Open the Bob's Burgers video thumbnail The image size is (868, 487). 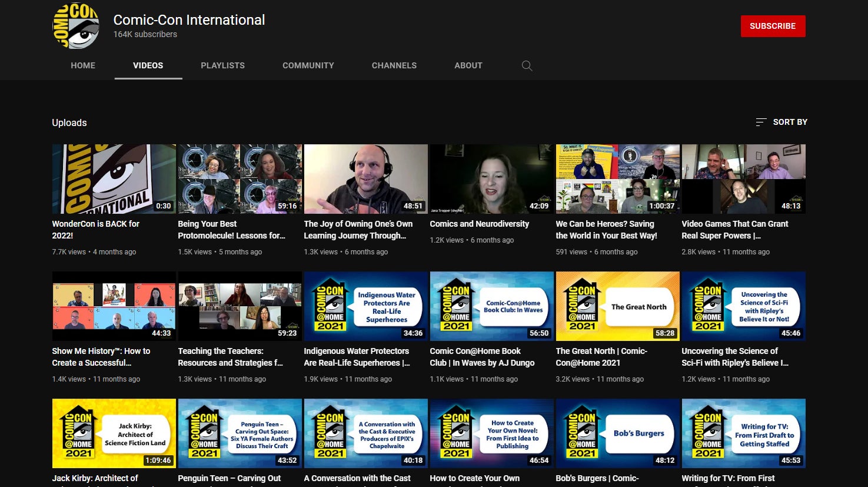tap(617, 433)
